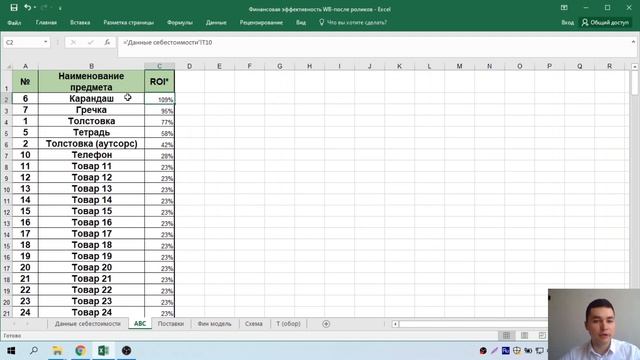640x360 pixels.
Task: Open the Данные ribbon tab
Action: (216, 23)
